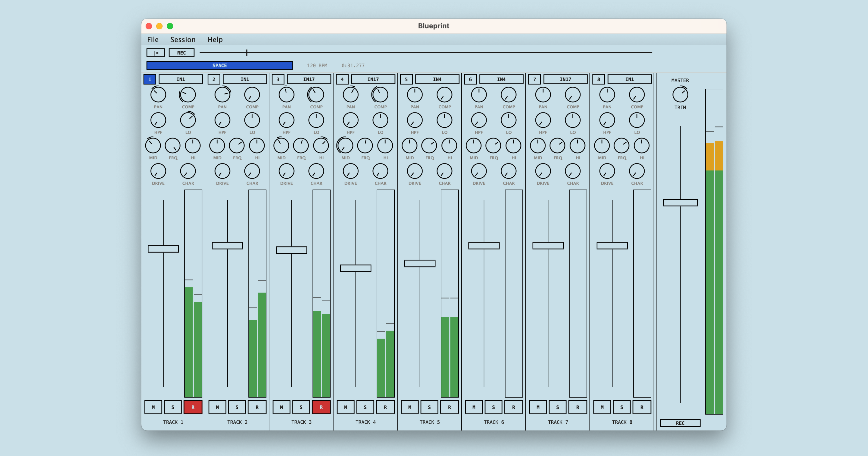This screenshot has width=868, height=456.
Task: Click the Track 3 COMP knob
Action: 316,95
